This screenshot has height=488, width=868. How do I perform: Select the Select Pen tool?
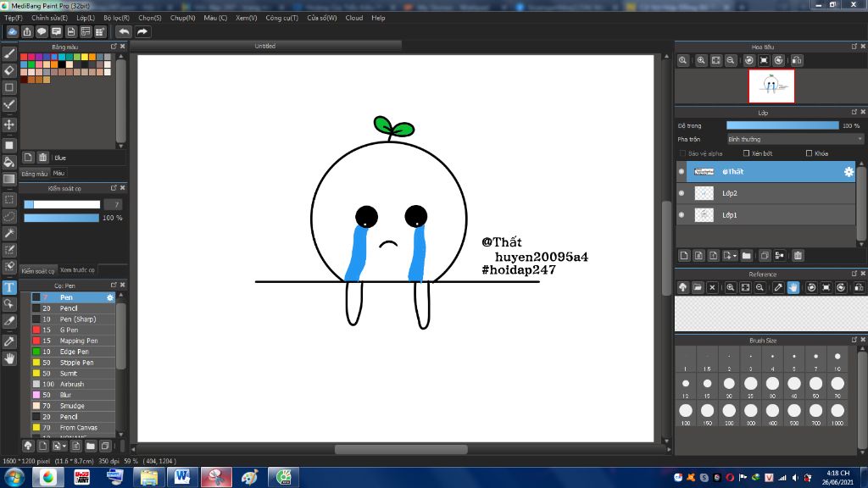[9, 250]
